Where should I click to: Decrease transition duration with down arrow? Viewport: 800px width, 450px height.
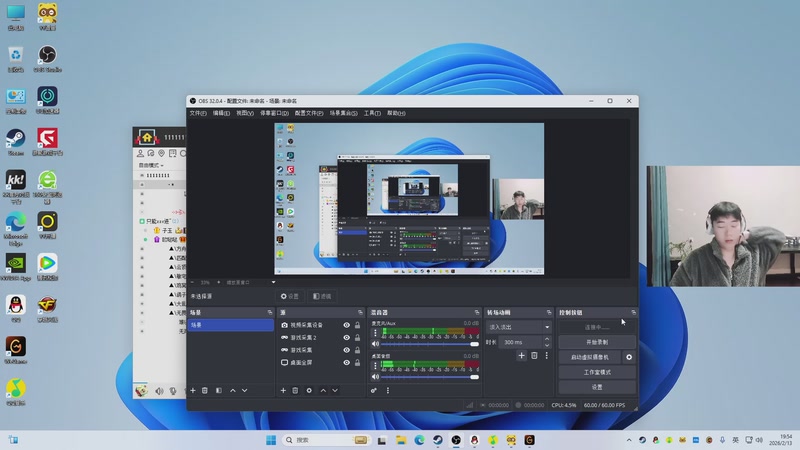pyautogui.click(x=547, y=345)
